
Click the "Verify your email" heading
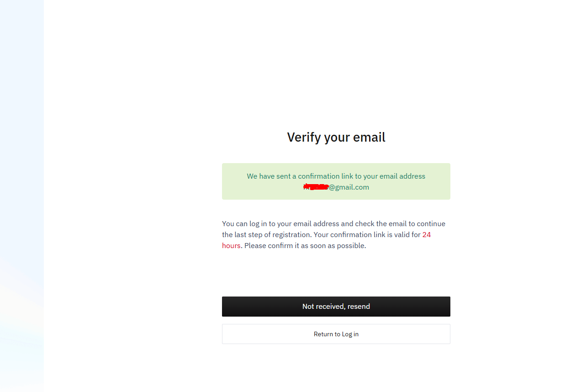pos(336,137)
